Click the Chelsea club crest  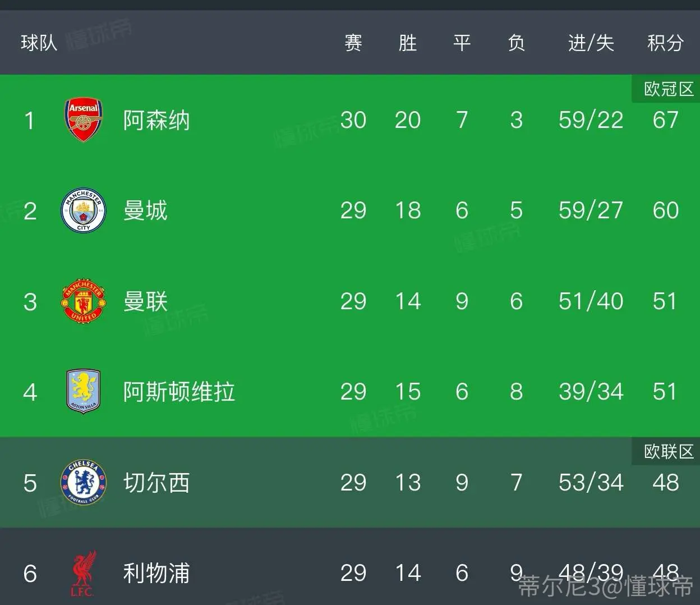pyautogui.click(x=83, y=482)
